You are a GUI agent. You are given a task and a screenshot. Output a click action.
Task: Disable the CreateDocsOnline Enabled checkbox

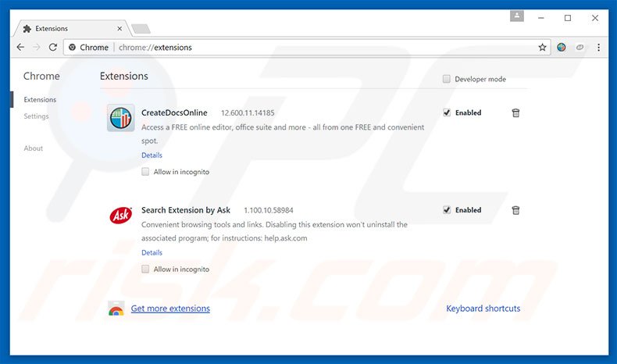447,112
